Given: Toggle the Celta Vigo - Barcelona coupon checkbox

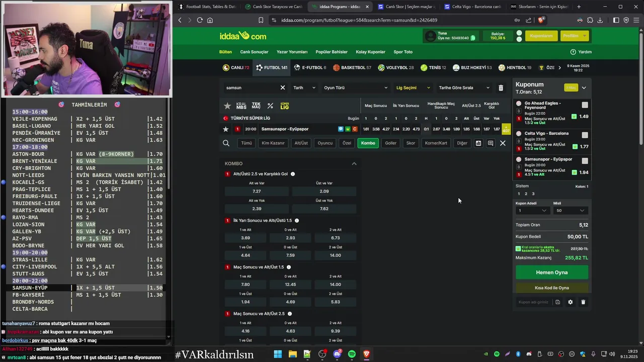Looking at the screenshot, I should point(585,135).
